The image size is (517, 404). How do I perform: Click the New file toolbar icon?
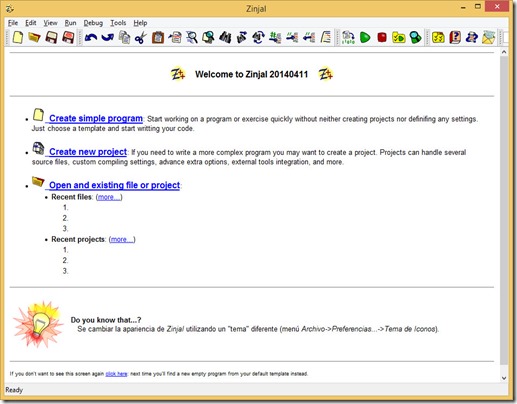coord(18,37)
